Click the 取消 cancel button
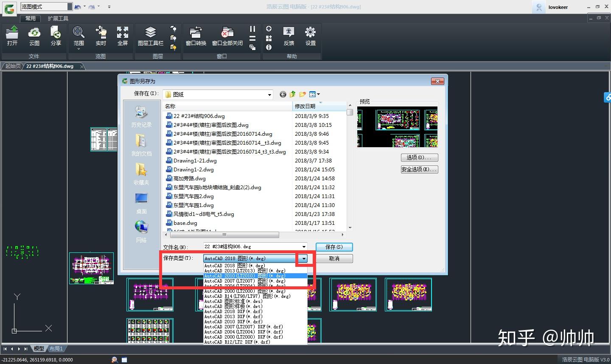This screenshot has width=611, height=364. pyautogui.click(x=334, y=258)
